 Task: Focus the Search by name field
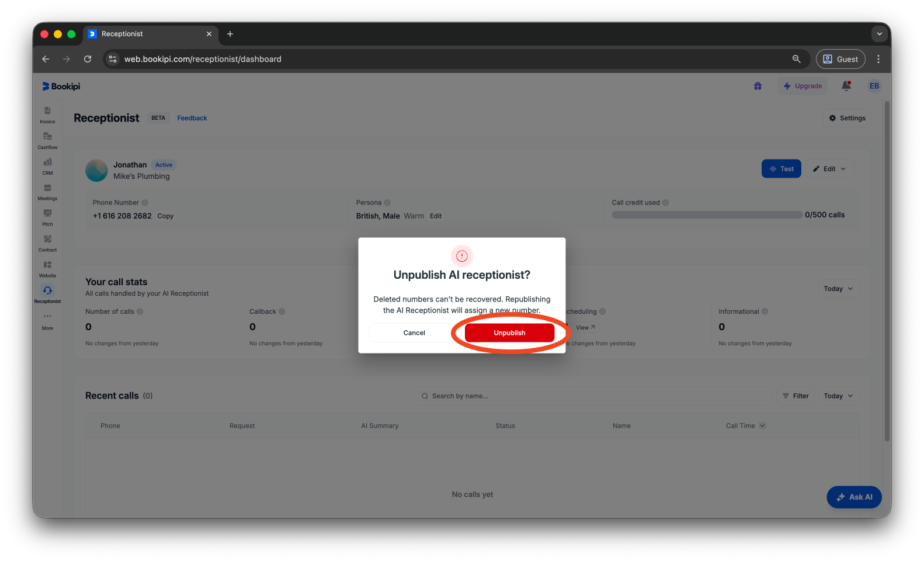point(593,396)
